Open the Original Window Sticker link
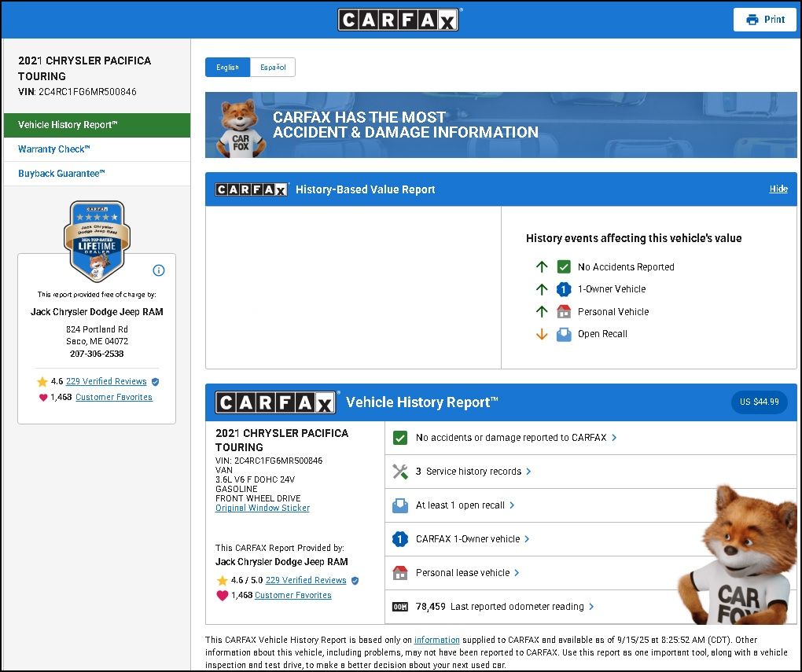Viewport: 802px width, 672px height. click(x=263, y=508)
